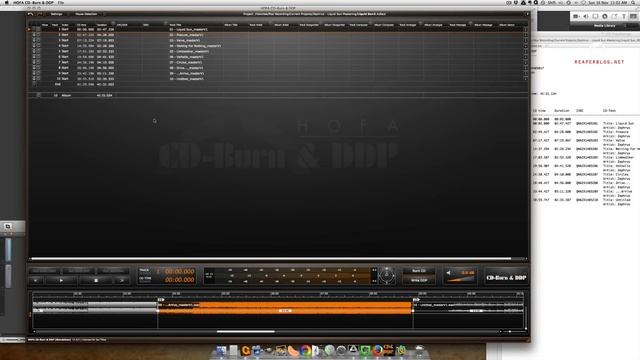Click the Burn CD button
Viewport: 640px width, 360px height.
click(419, 271)
